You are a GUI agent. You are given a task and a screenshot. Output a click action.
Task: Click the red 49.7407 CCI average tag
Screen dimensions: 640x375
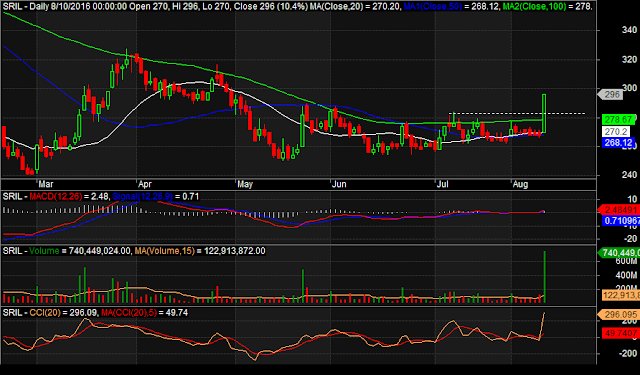(x=621, y=333)
